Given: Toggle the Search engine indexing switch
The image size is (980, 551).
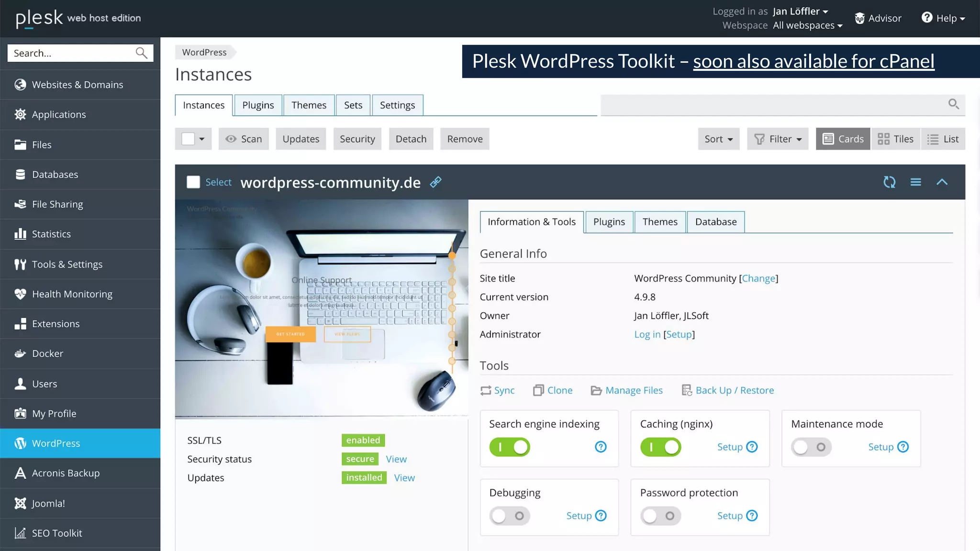Looking at the screenshot, I should 510,447.
